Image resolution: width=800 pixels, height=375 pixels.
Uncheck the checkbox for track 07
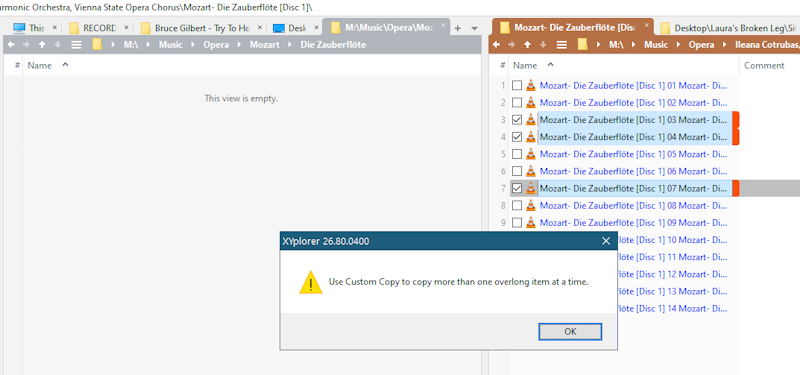pyautogui.click(x=517, y=188)
